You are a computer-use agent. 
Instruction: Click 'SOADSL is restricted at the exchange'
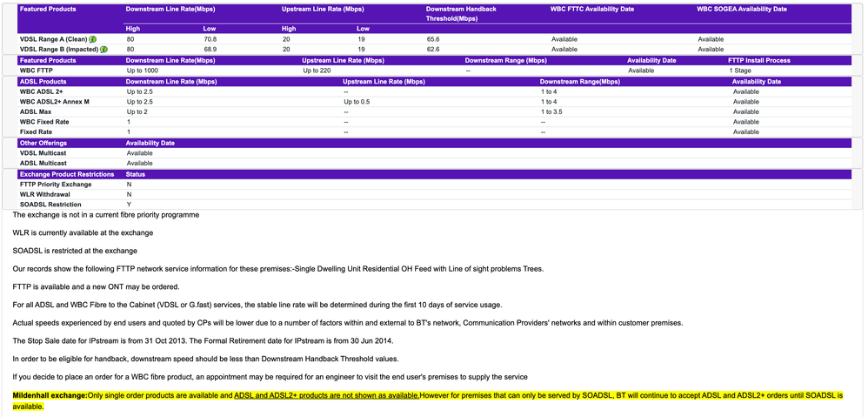75,251
